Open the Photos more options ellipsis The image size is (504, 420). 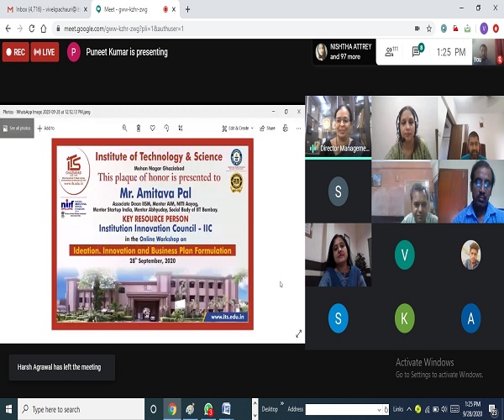pos(298,129)
